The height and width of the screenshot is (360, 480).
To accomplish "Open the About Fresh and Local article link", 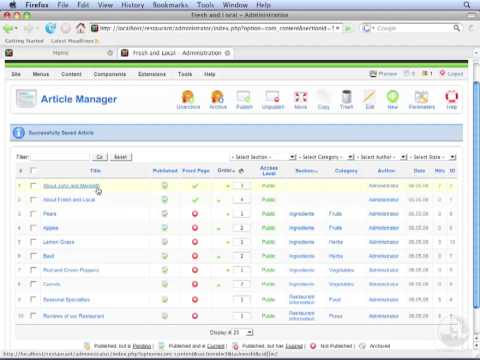I will [69, 200].
